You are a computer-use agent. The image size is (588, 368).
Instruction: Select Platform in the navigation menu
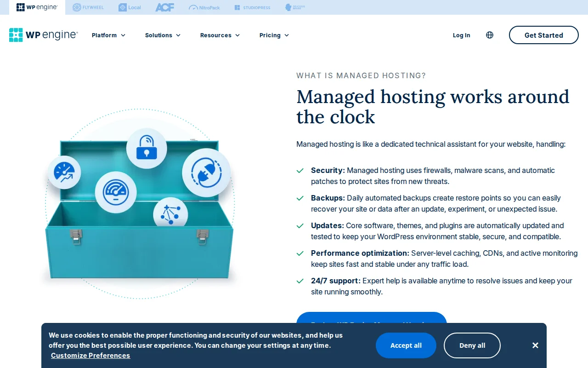tap(104, 35)
